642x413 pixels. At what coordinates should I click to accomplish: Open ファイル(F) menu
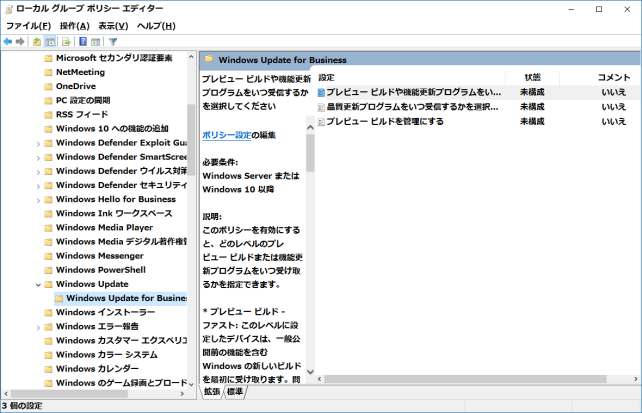pos(28,26)
